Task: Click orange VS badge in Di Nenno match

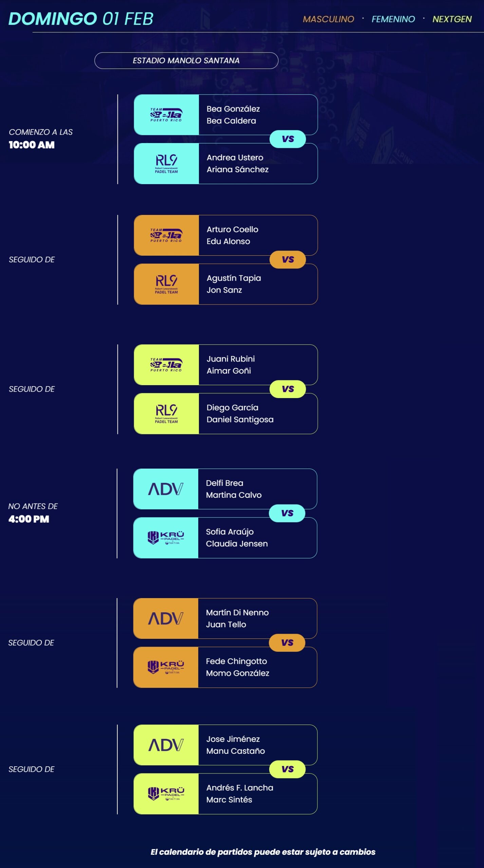Action: click(287, 642)
